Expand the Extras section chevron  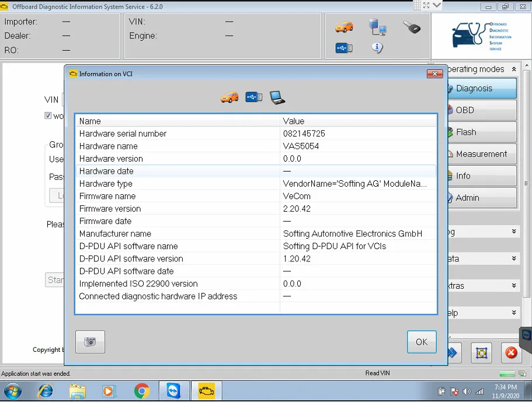tap(514, 285)
